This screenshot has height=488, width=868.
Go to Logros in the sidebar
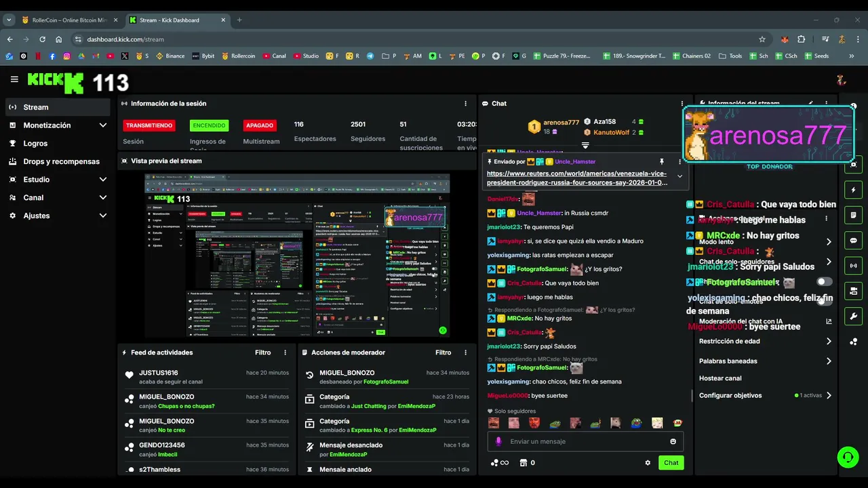click(x=58, y=144)
